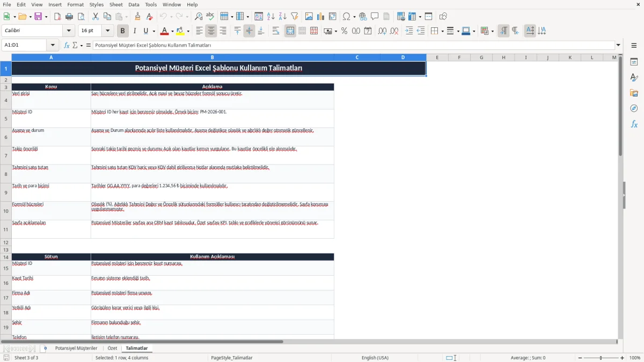Click the Export as PDF icon
644x362 pixels.
[57, 17]
